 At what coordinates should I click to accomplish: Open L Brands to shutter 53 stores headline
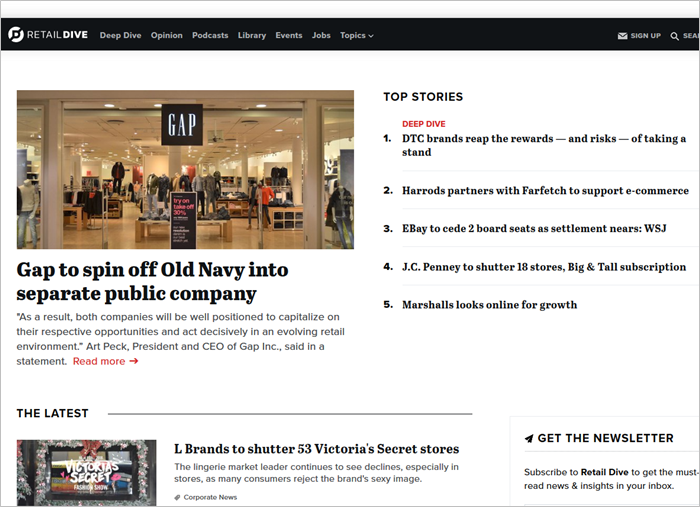pyautogui.click(x=317, y=449)
